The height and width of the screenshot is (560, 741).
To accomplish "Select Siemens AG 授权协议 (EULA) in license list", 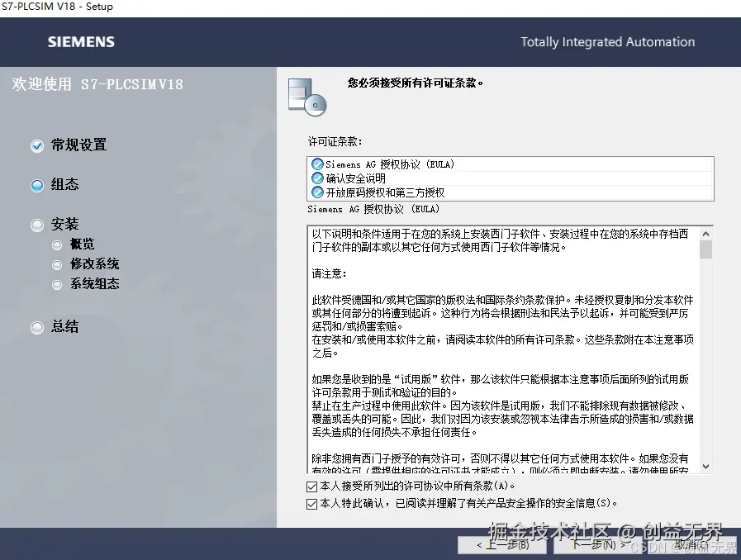I will (510, 164).
